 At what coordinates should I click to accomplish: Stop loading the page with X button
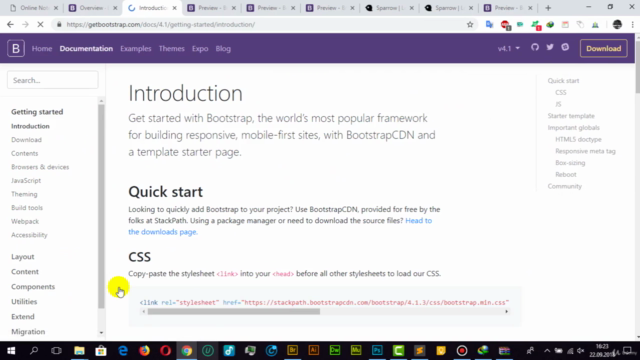coord(40,24)
